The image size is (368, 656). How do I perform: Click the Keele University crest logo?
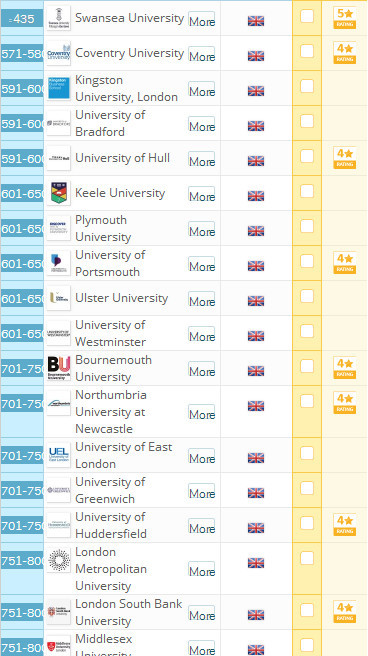click(x=59, y=193)
